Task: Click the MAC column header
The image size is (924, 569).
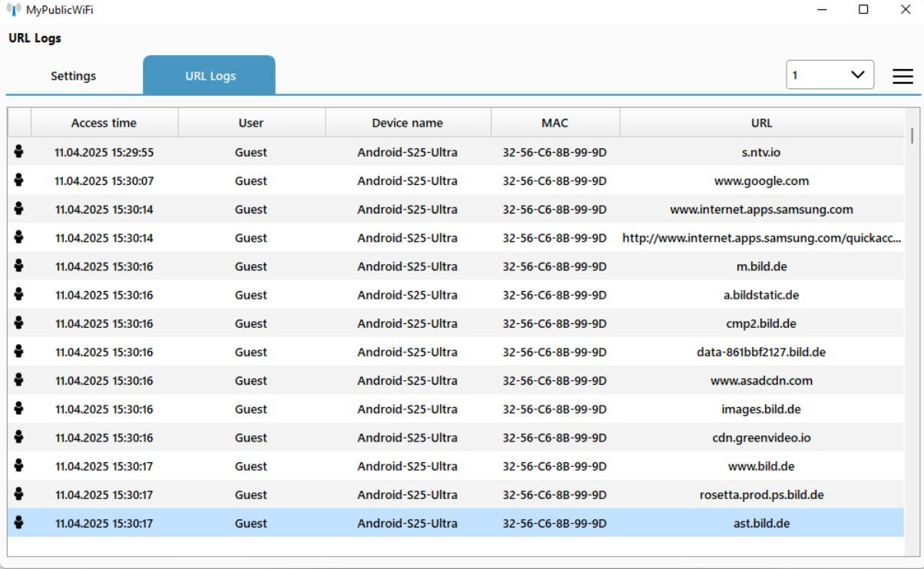Action: point(555,123)
